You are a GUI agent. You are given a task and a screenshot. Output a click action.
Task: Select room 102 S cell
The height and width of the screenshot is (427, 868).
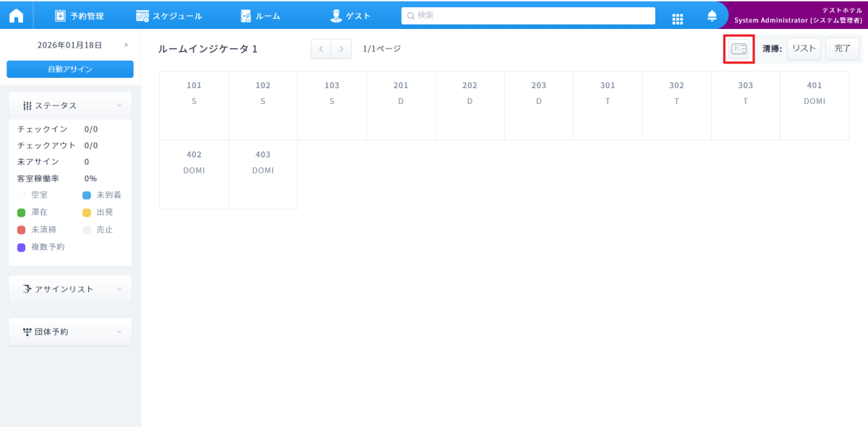(x=263, y=105)
